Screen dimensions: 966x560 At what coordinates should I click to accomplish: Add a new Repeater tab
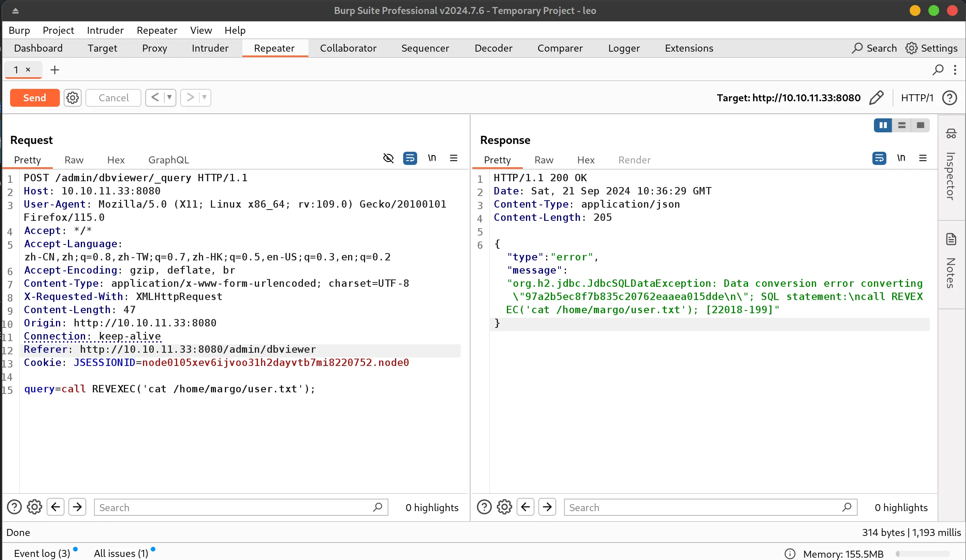(55, 70)
